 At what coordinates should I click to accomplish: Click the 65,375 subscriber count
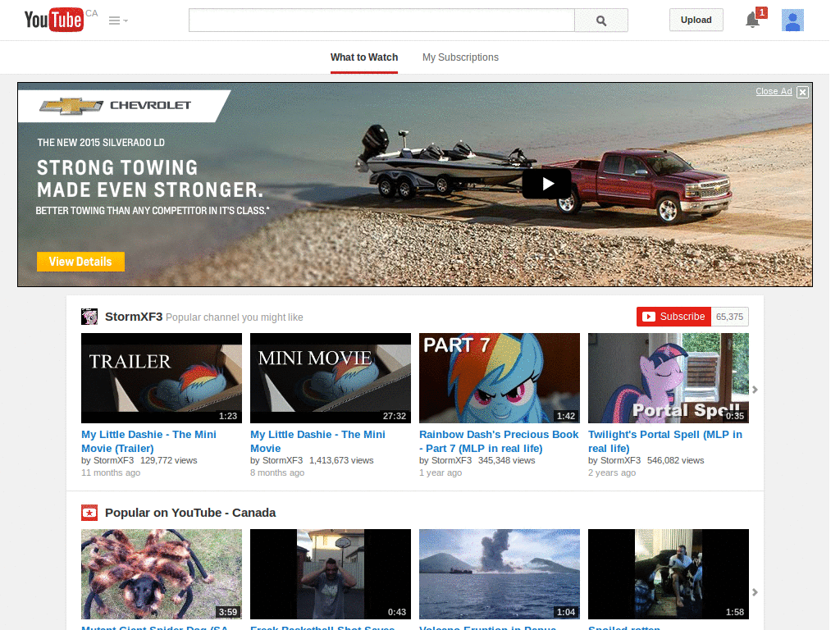(729, 317)
